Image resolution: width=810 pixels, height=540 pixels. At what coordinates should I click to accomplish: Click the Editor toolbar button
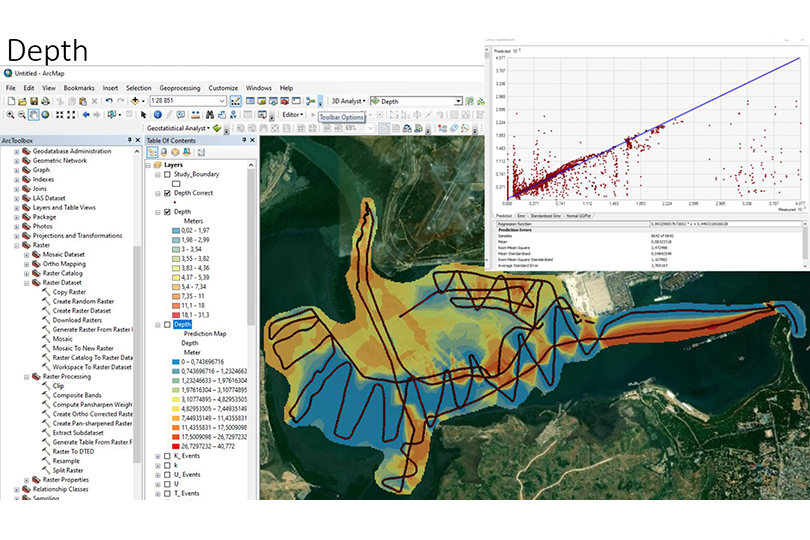[x=293, y=114]
